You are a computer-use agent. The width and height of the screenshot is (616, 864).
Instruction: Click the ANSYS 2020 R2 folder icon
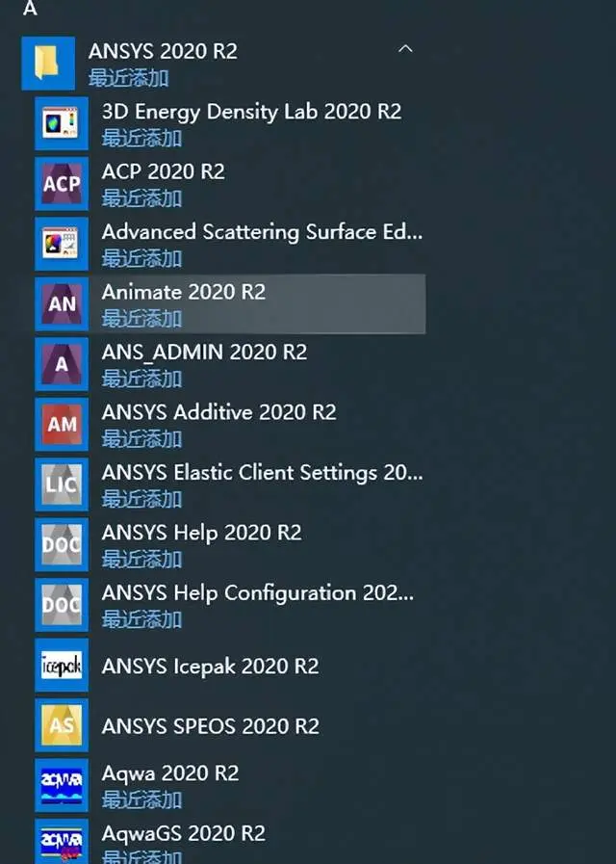[x=48, y=64]
